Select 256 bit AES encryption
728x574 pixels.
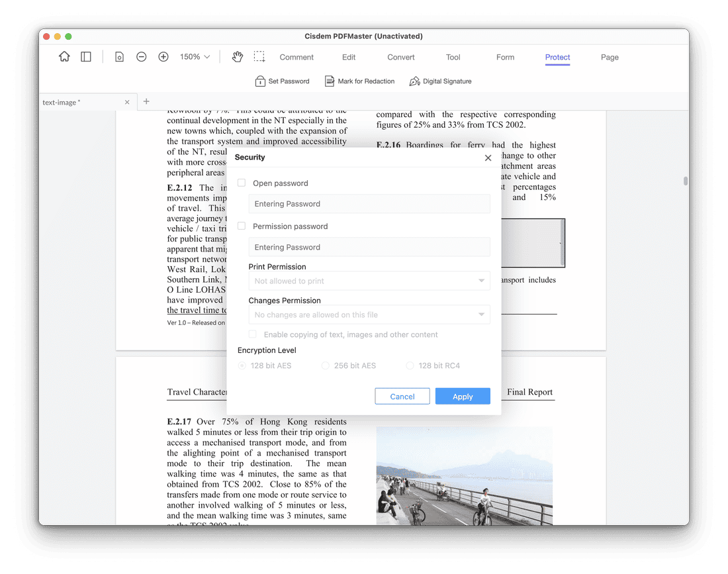pos(326,365)
